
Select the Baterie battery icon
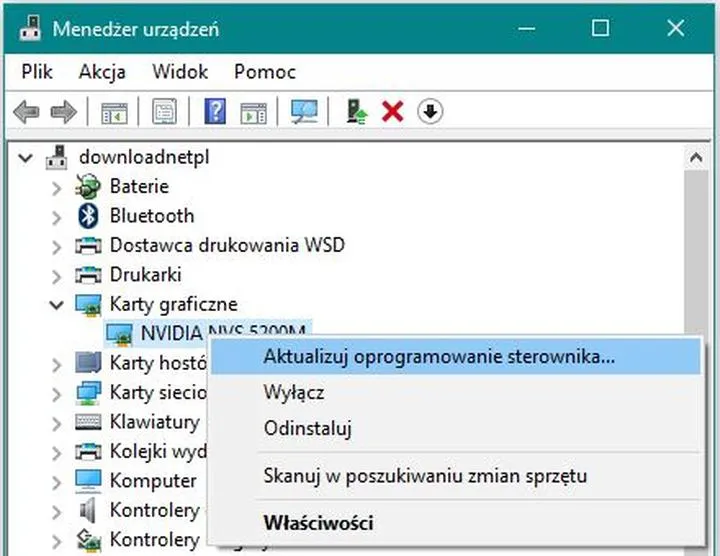click(88, 186)
